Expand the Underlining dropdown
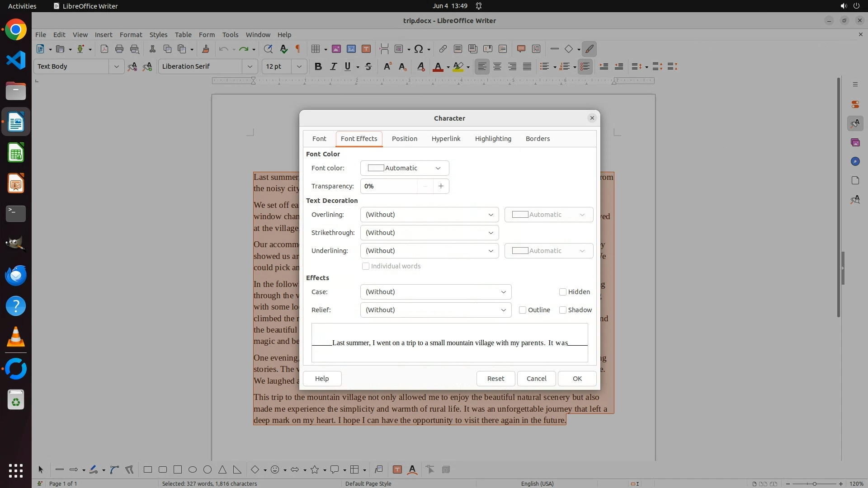The width and height of the screenshot is (868, 488). tap(429, 251)
